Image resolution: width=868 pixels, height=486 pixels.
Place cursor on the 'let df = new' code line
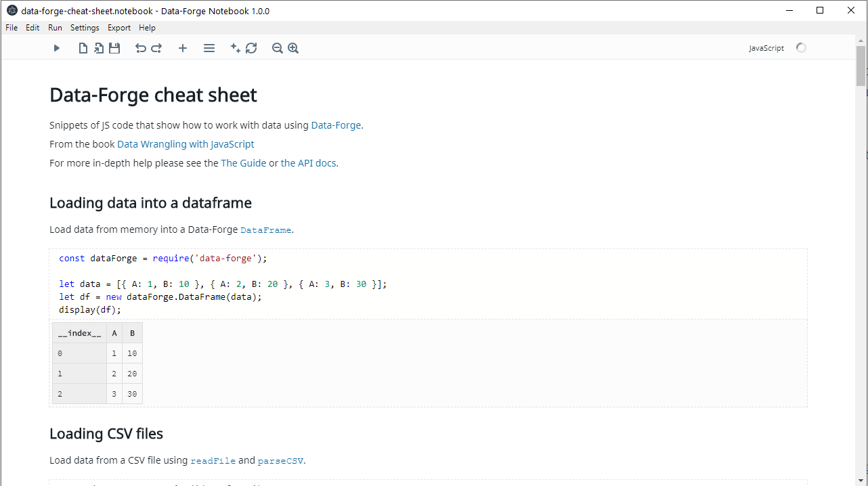click(x=160, y=297)
